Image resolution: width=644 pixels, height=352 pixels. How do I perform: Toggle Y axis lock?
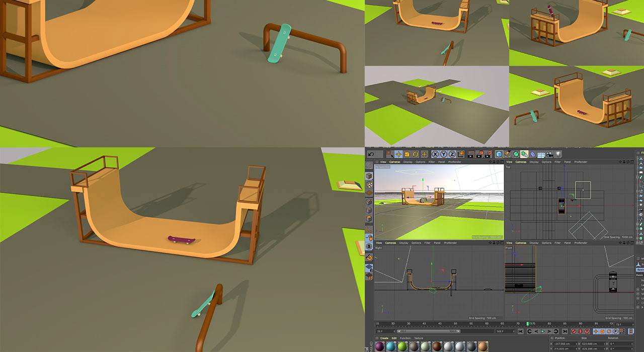coord(444,154)
